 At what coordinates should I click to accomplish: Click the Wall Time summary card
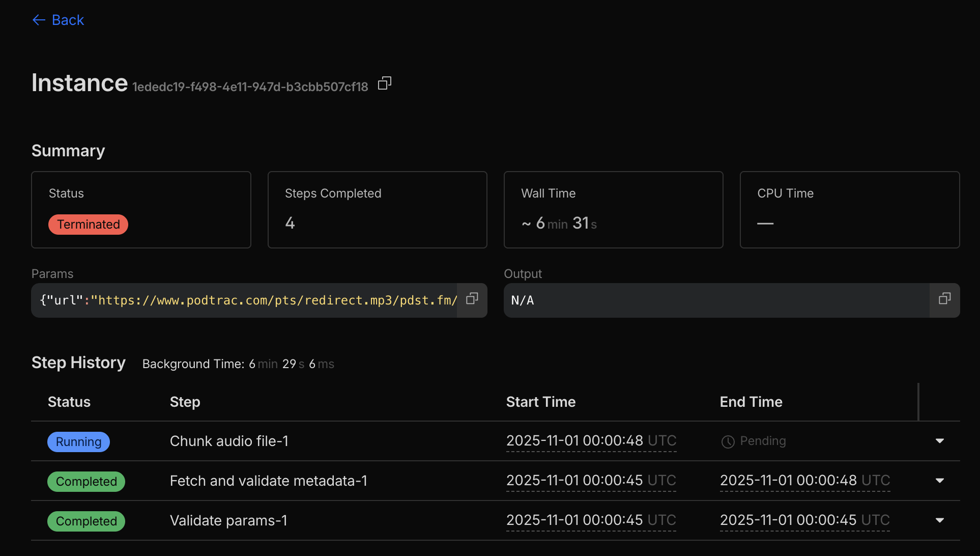click(x=613, y=210)
